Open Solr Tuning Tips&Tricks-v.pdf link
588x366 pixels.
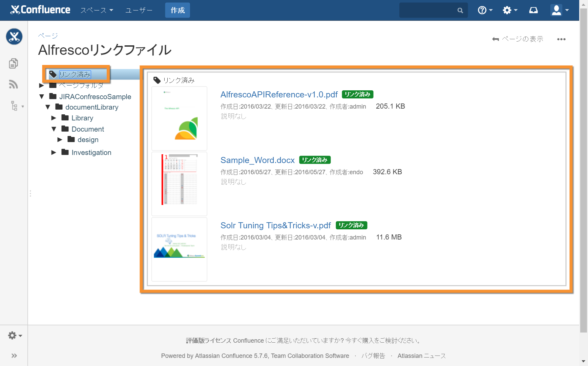[275, 225]
